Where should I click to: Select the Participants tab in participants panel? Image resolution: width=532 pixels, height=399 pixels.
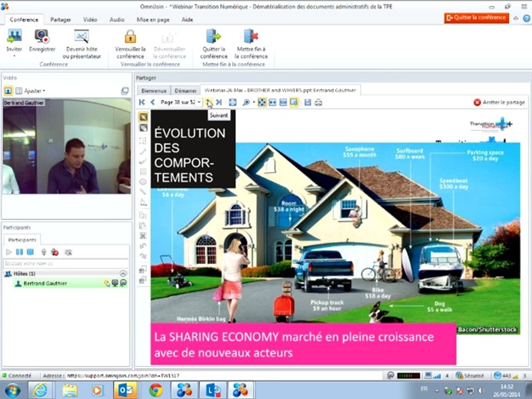point(22,239)
